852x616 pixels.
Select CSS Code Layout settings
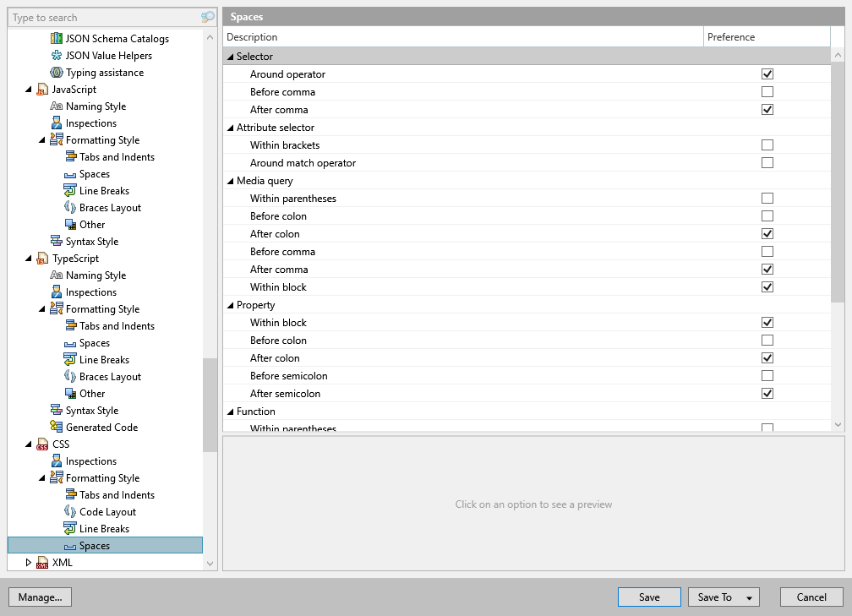click(x=104, y=511)
